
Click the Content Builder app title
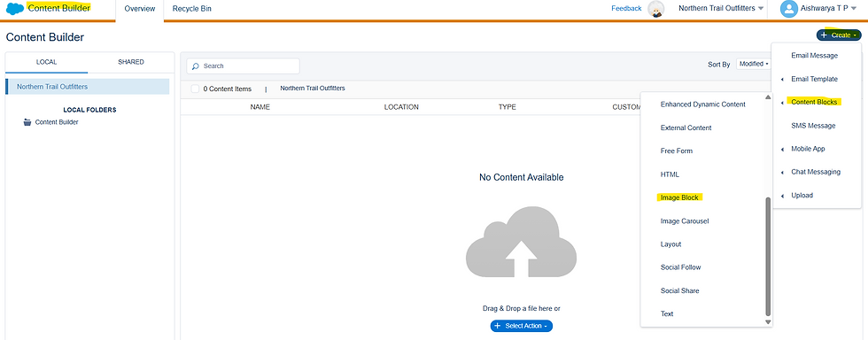pyautogui.click(x=58, y=8)
